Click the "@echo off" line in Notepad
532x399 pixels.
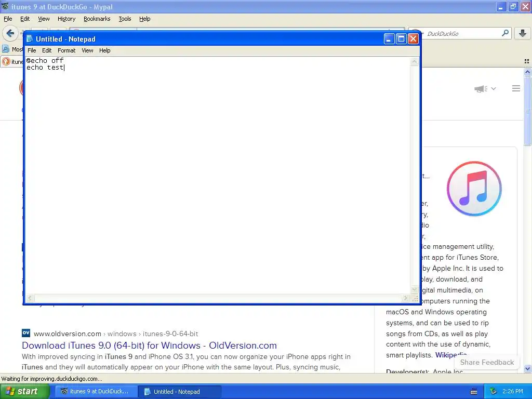[45, 60]
